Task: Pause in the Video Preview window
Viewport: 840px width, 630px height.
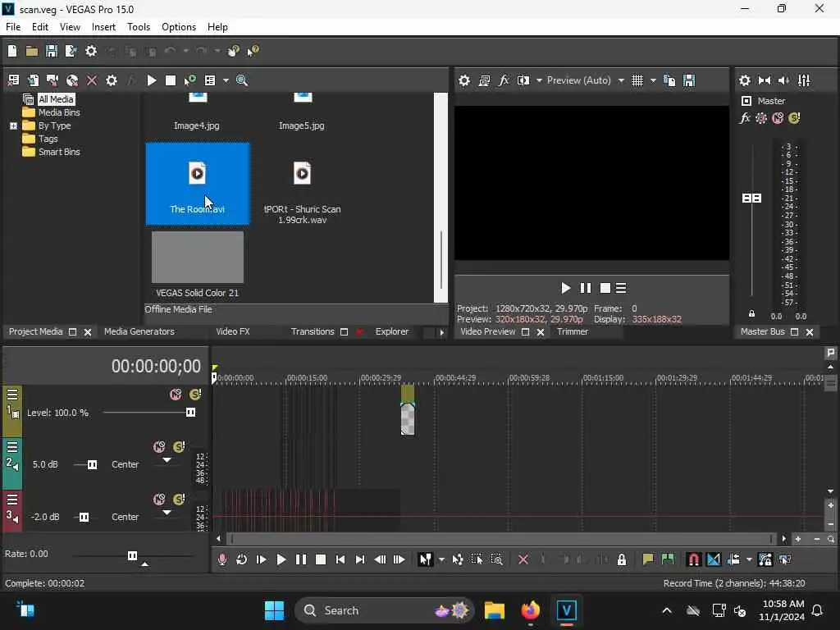Action: 586,288
